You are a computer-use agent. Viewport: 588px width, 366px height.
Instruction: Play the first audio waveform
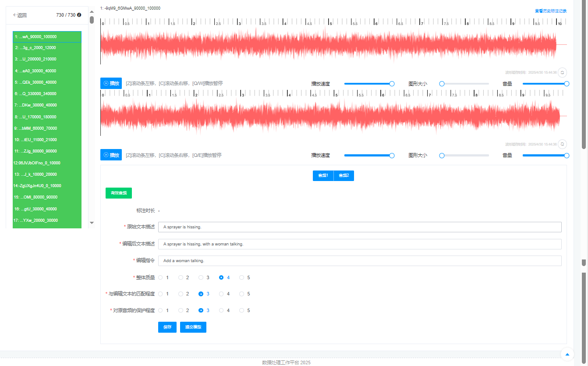[111, 83]
